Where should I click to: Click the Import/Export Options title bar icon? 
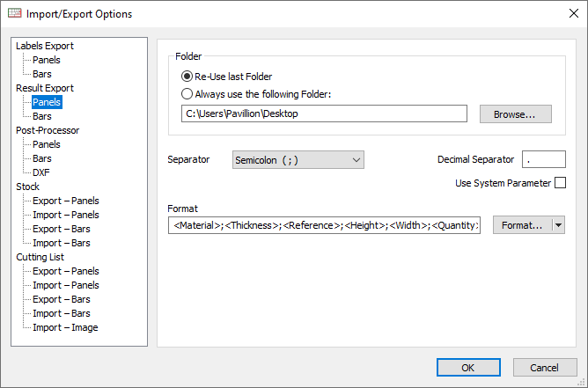(x=15, y=13)
